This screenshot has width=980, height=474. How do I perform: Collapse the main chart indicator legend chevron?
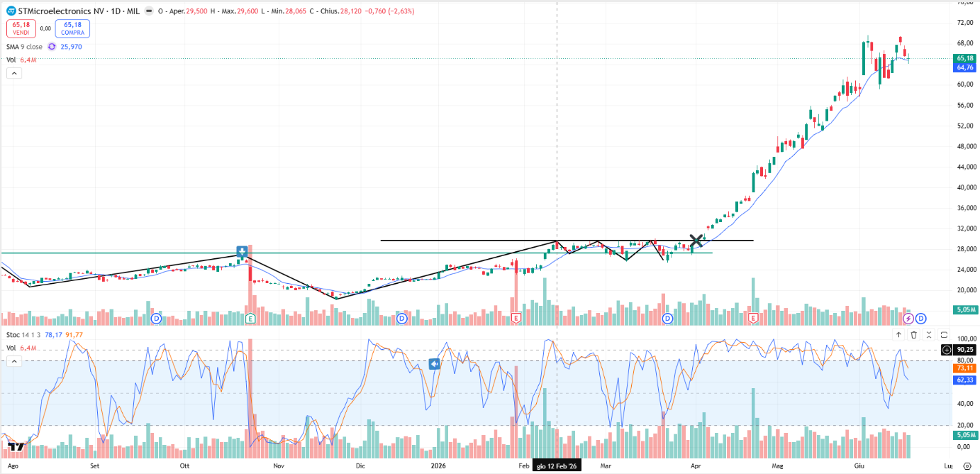pos(13,72)
